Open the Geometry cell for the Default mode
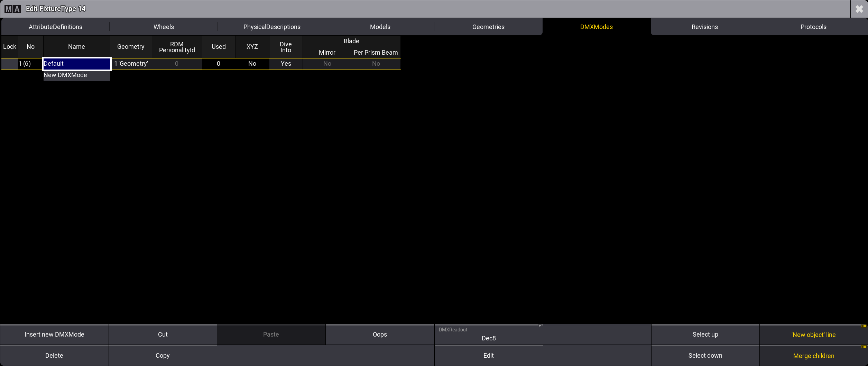The image size is (868, 366). tap(131, 64)
